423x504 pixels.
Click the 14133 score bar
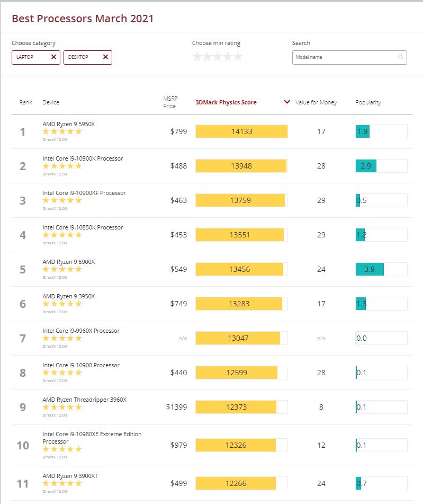pyautogui.click(x=241, y=131)
